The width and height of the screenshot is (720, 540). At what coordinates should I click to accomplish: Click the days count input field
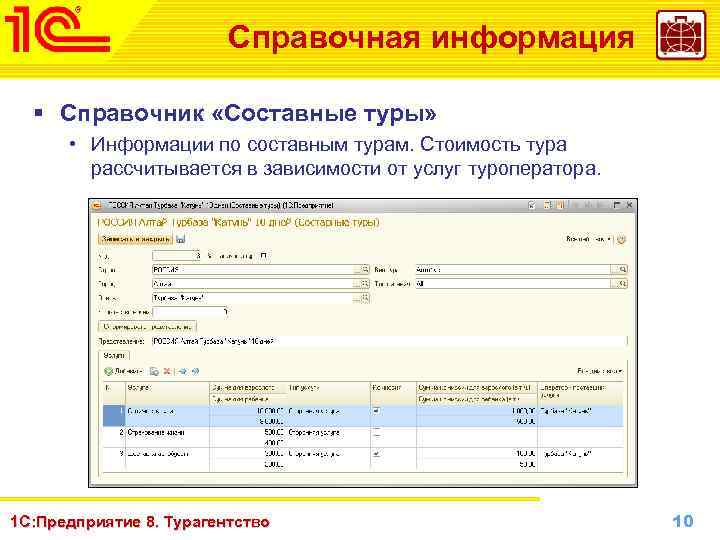click(x=190, y=312)
